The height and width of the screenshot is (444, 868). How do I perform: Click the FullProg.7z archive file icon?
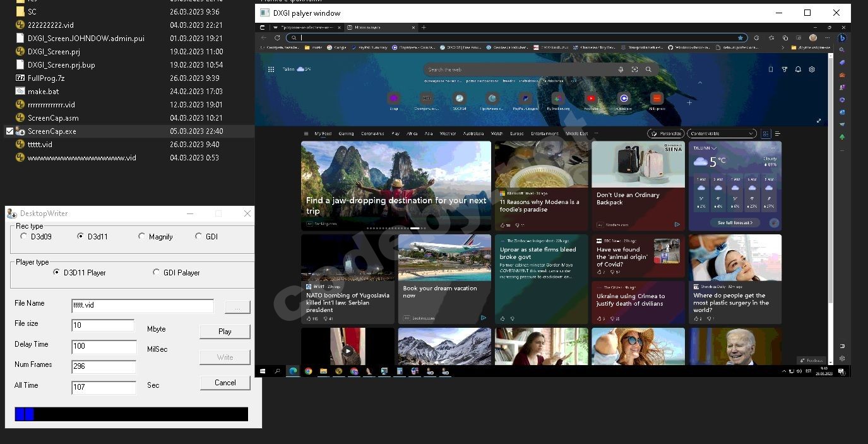pyautogui.click(x=20, y=78)
